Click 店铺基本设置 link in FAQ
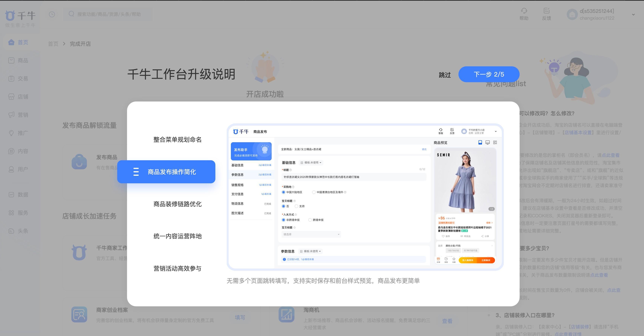Screen dimensions: 644x336 578,132
